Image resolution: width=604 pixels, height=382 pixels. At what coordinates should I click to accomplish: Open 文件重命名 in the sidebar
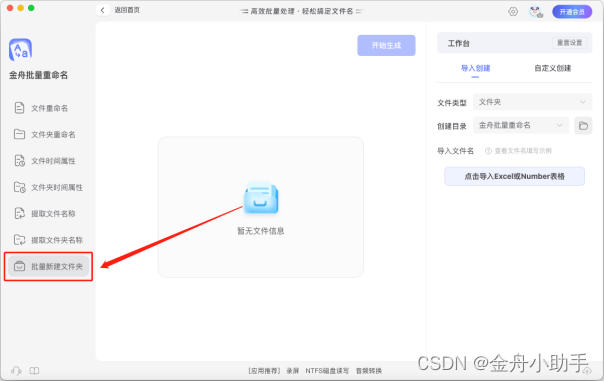point(48,108)
